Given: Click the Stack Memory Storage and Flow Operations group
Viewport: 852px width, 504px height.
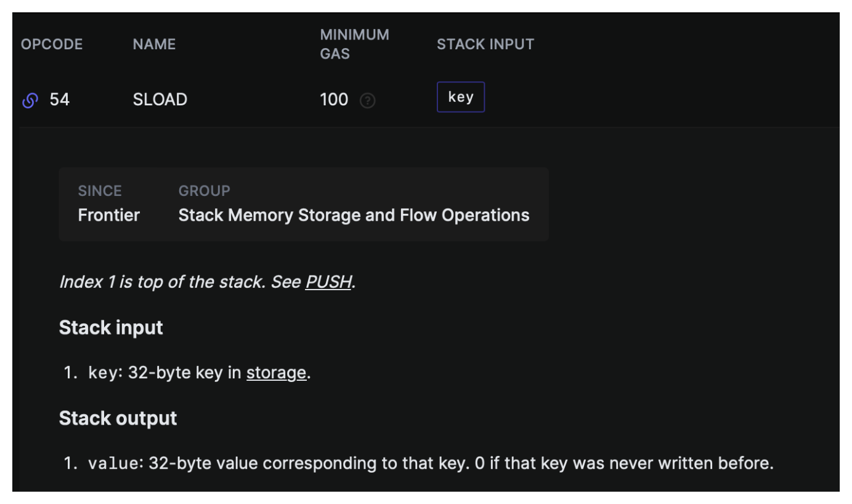Looking at the screenshot, I should (x=354, y=215).
